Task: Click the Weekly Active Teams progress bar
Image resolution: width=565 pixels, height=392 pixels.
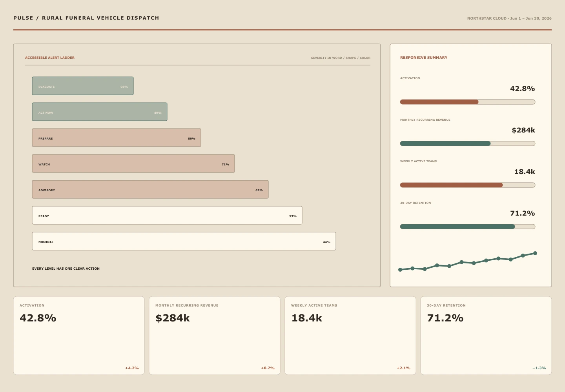Action: (468, 185)
